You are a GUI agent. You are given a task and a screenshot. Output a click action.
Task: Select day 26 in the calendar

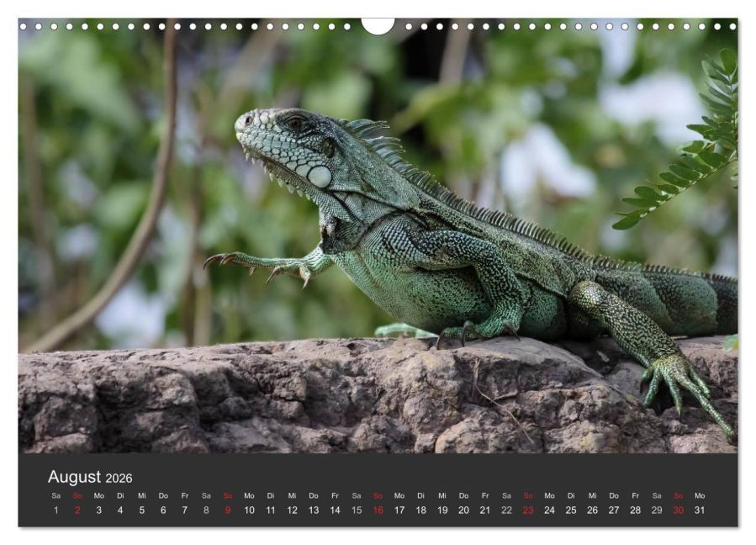pos(593,511)
